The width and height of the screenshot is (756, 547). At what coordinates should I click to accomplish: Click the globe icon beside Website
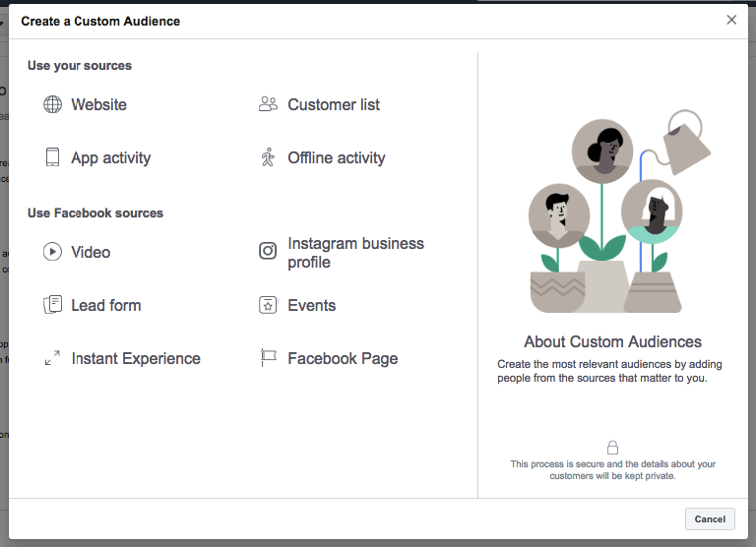click(52, 104)
